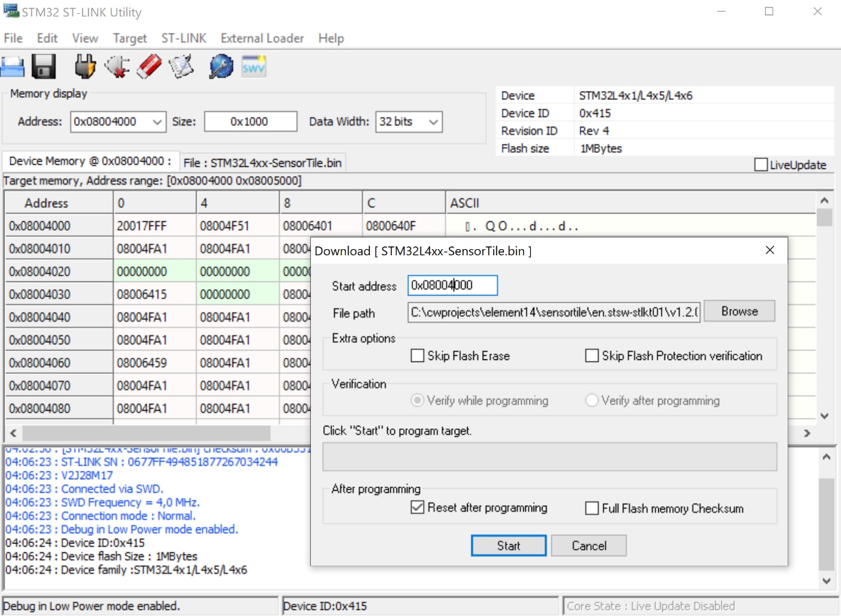Enable Full Flash memory Checksum
This screenshot has height=616, width=841.
click(x=592, y=509)
